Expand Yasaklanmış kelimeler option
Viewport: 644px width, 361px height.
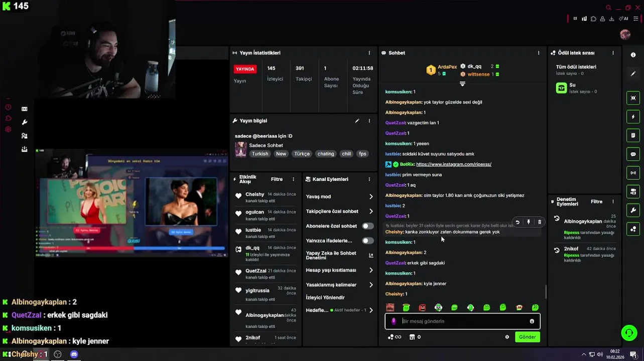point(339,285)
